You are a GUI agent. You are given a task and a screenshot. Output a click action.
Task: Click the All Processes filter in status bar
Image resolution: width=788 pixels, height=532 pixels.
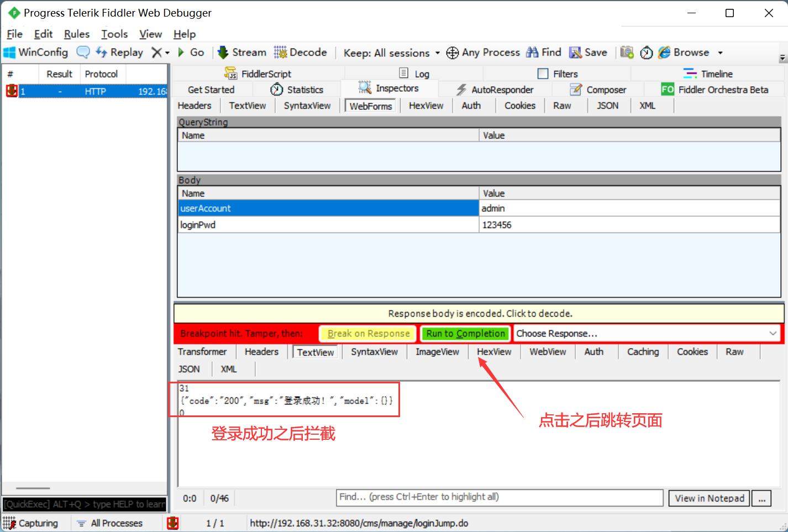coord(109,523)
